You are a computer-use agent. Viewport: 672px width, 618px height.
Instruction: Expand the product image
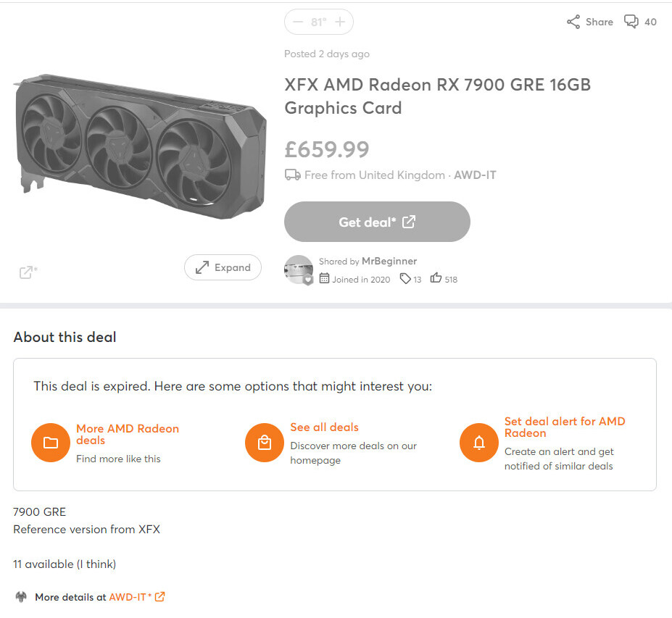pos(223,267)
